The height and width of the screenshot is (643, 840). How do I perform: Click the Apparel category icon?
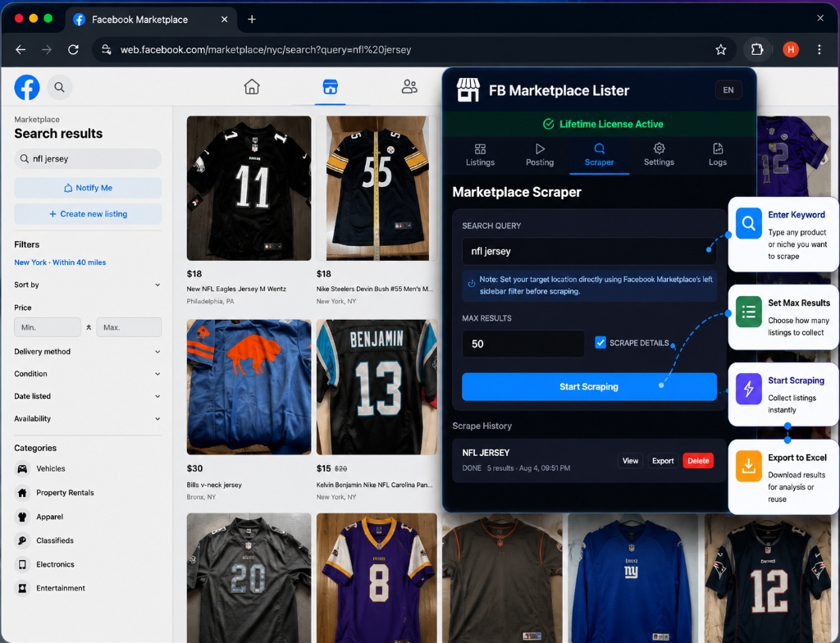(22, 517)
